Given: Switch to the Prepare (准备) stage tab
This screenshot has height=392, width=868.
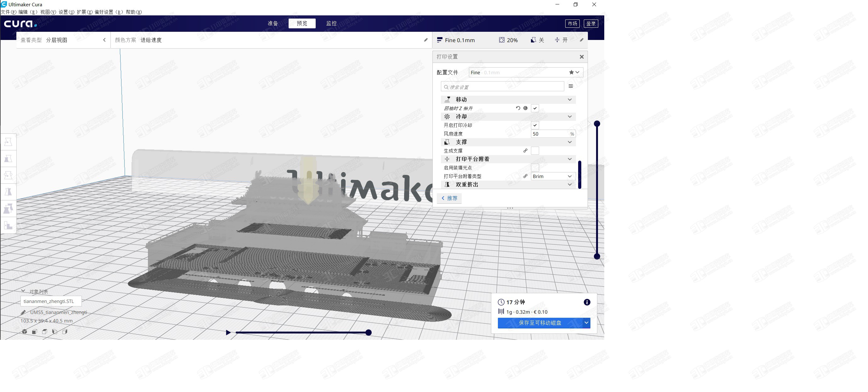Looking at the screenshot, I should tap(273, 23).
